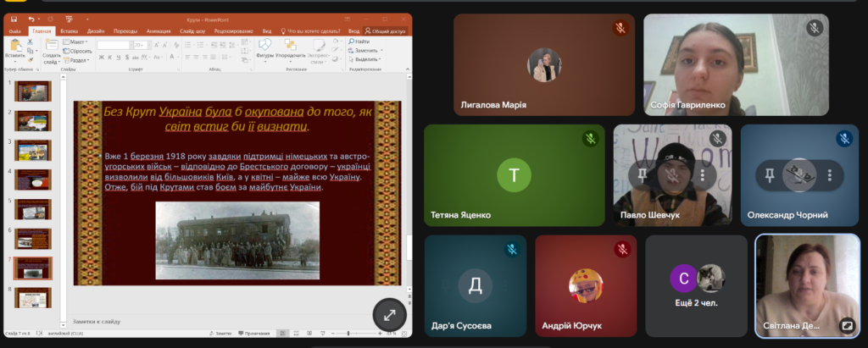Click the Undo arrow in title bar
Screen dimensions: 868x348
tap(31, 18)
